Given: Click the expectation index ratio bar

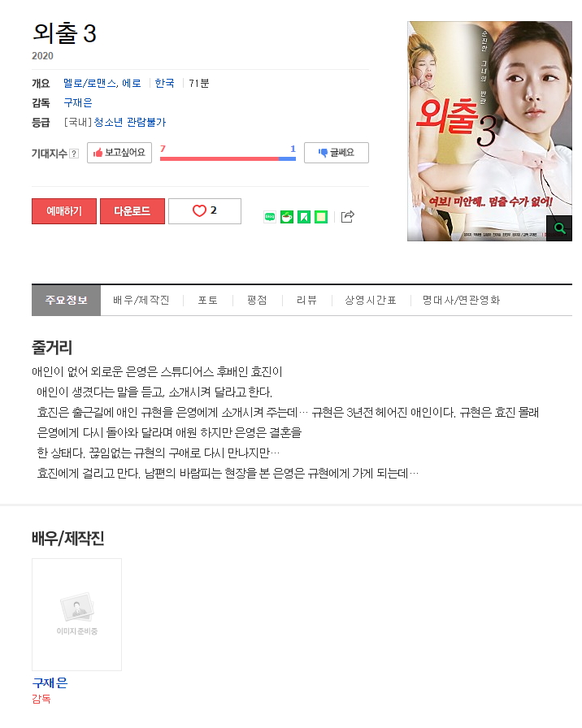Looking at the screenshot, I should click(x=228, y=158).
